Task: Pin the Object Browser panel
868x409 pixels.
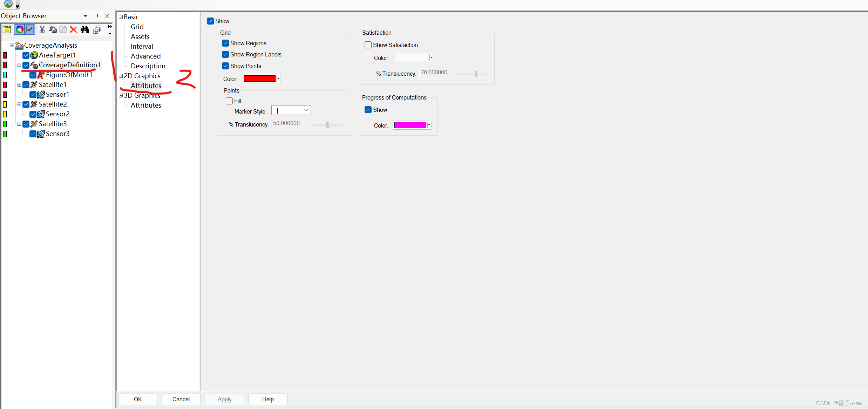Action: point(96,16)
